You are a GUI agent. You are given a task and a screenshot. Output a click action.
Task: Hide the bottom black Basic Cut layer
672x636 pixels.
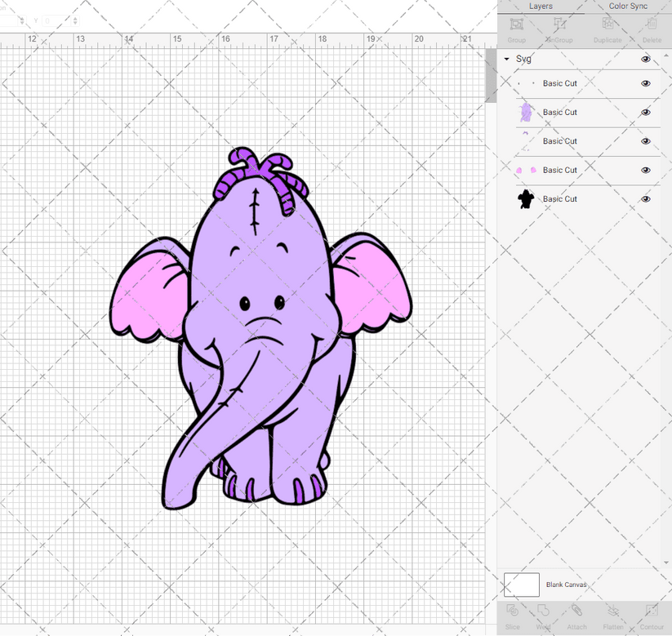pos(645,198)
